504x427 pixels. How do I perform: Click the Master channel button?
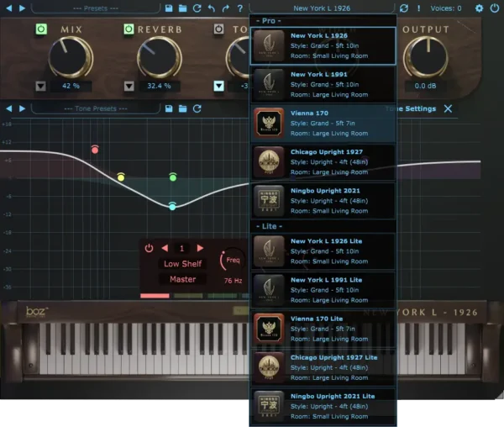pos(182,280)
